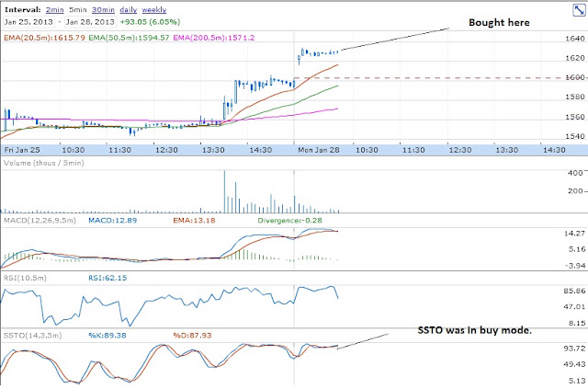Change chart interval to weekly
The image size is (588, 389).
(x=154, y=10)
